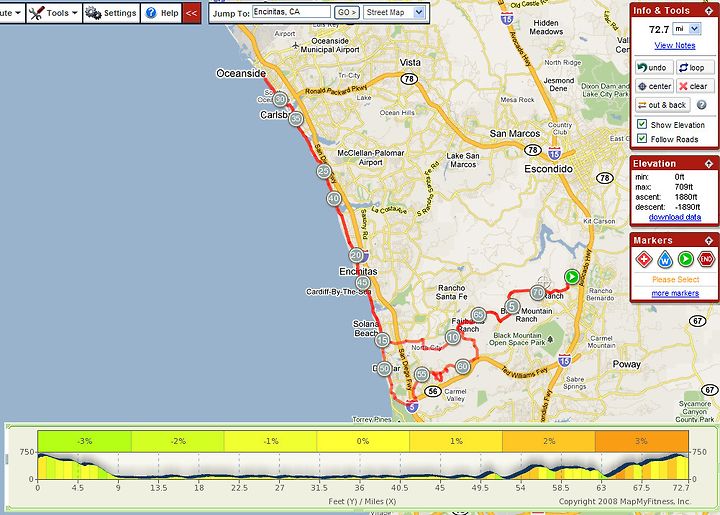720x515 pixels.
Task: Click the clear button
Action: coord(694,86)
